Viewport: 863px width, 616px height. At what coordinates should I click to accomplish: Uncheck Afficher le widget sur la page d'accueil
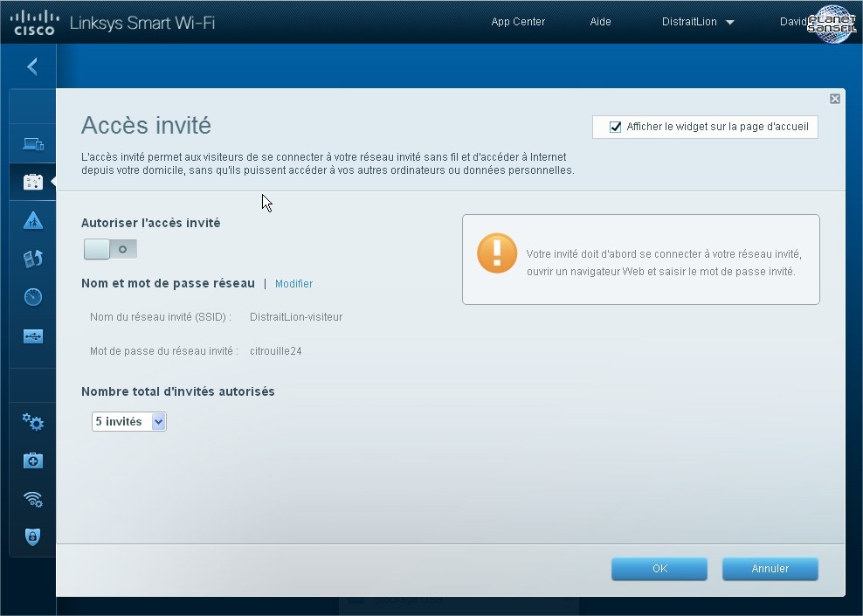(x=615, y=128)
